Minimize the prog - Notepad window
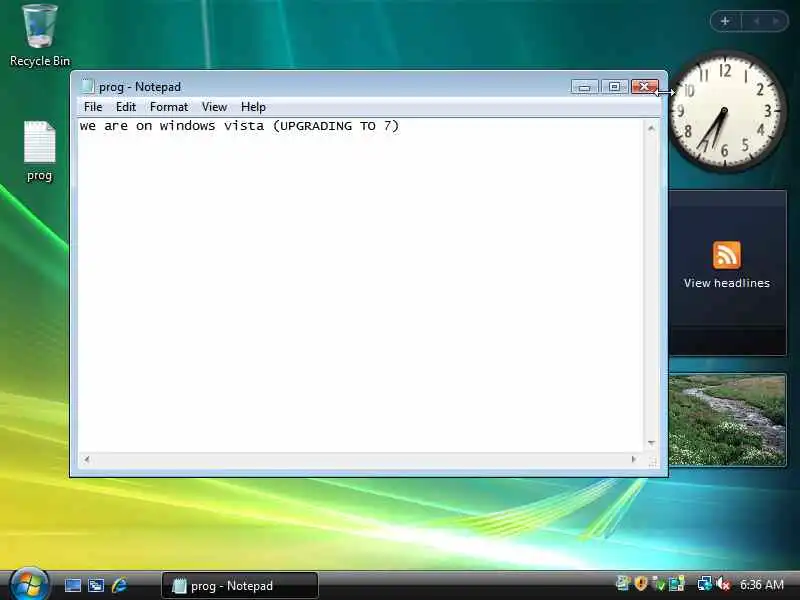 click(x=585, y=87)
